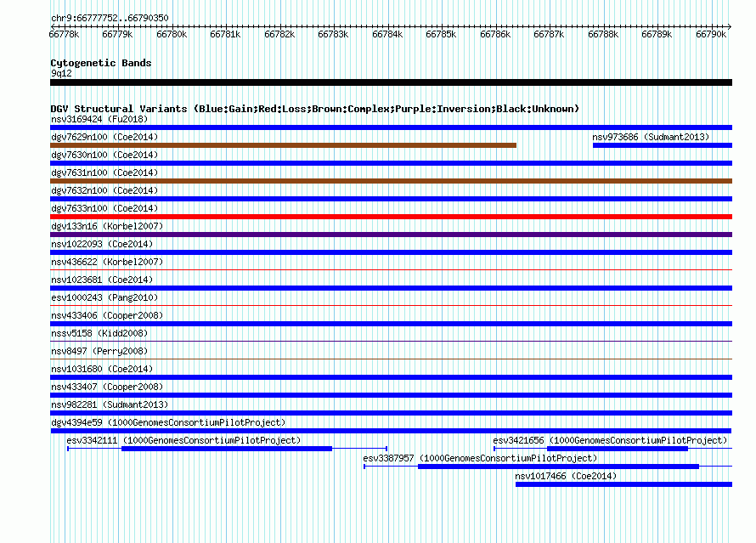Select the brown dgv7629n100 complex bar
The height and width of the screenshot is (543, 756).
tap(283, 145)
